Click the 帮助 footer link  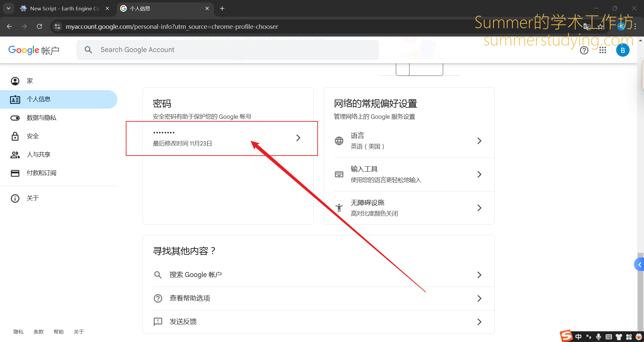(x=59, y=332)
